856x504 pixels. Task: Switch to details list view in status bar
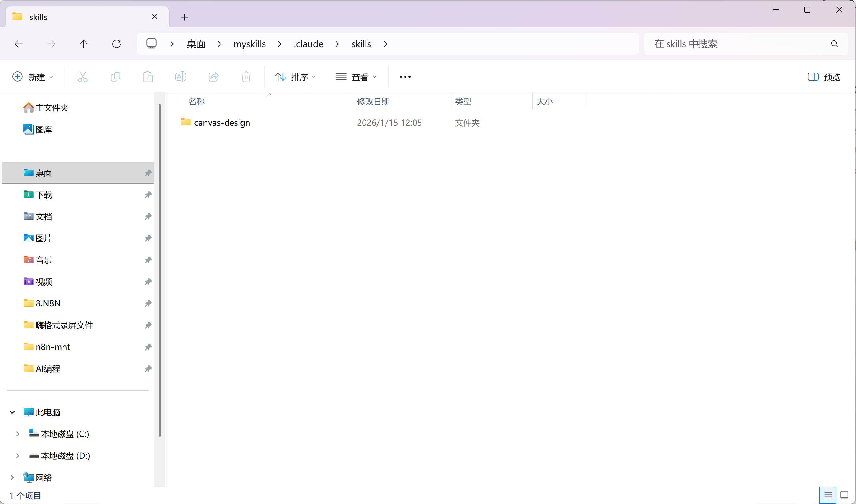click(828, 496)
